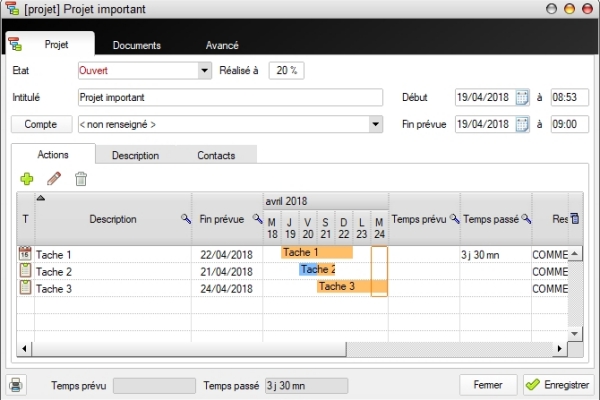Open the Etat dropdown showing Ouvert
This screenshot has width=600, height=400.
click(x=205, y=71)
